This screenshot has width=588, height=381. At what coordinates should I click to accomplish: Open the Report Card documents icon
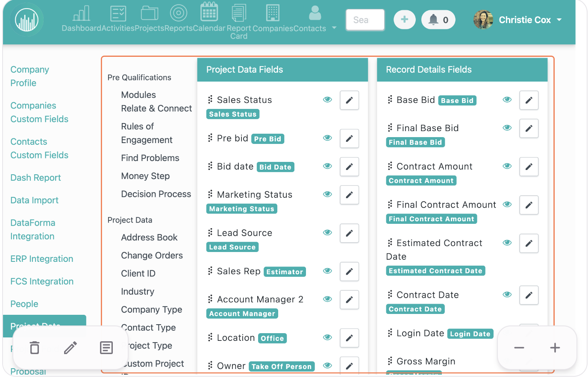[239, 13]
